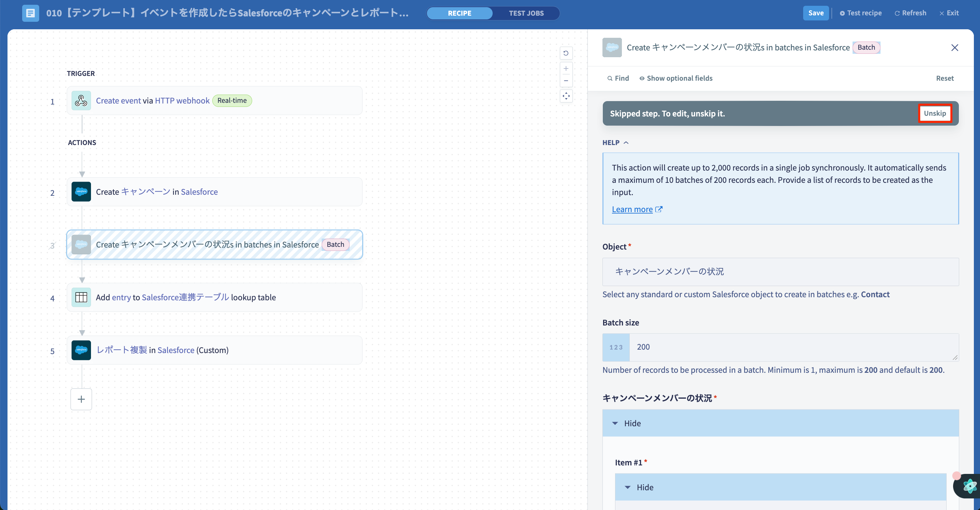Click the 123 number type icon
Screen dimensions: 980x510
point(616,347)
